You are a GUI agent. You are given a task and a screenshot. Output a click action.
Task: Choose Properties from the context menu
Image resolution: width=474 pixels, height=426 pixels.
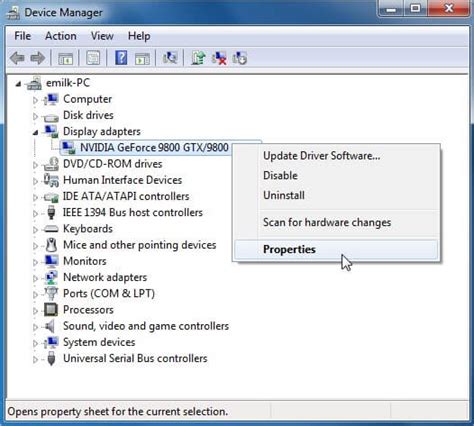pyautogui.click(x=289, y=249)
